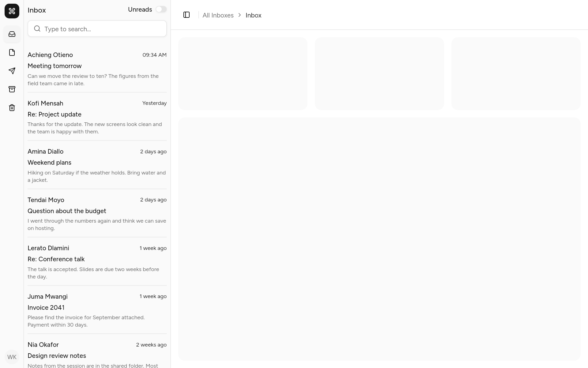Click the 'Yesterday' timestamp
This screenshot has width=588, height=368.
tap(155, 103)
